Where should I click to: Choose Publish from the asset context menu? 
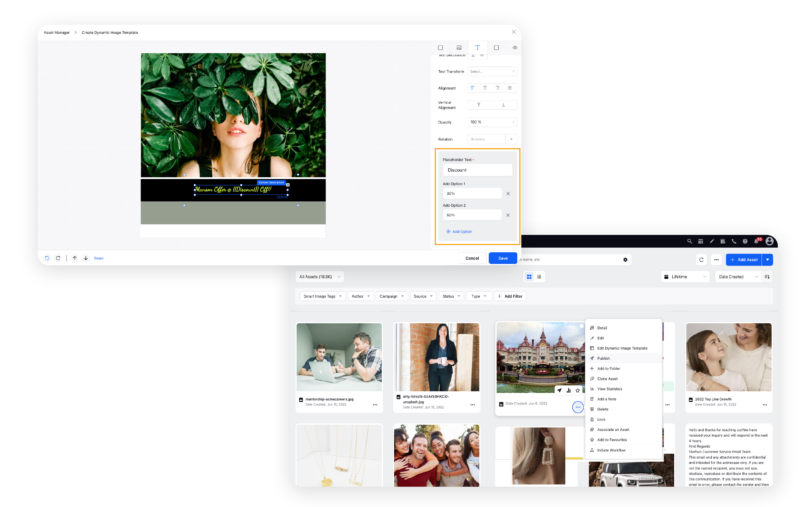[x=603, y=358]
